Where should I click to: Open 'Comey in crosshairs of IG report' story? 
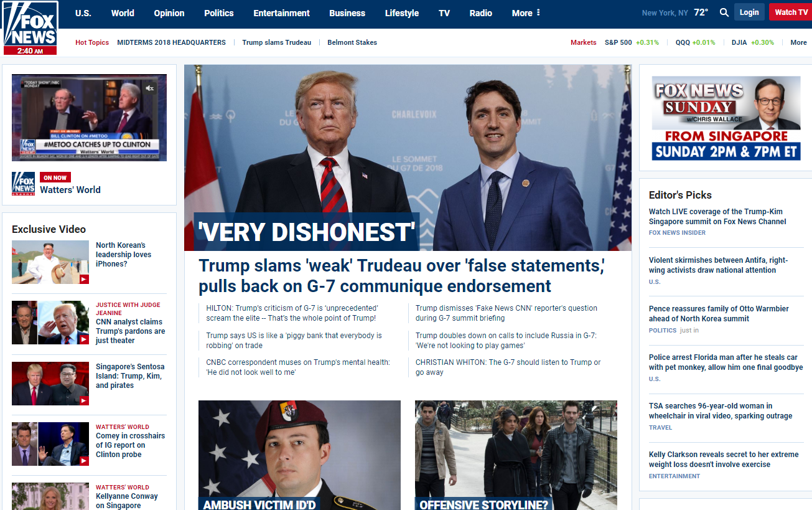coord(130,445)
